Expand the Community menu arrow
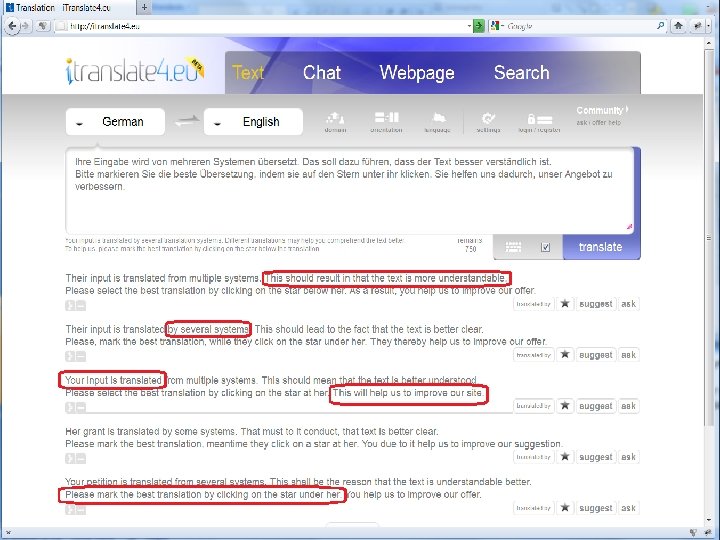This screenshot has width=720, height=540. 627,109
